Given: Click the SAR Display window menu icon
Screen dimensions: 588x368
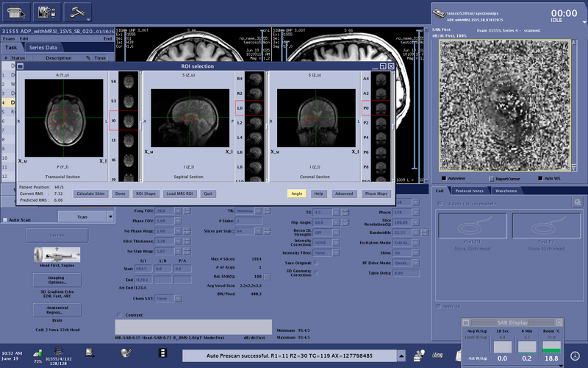Looking at the screenshot, I should click(x=466, y=322).
